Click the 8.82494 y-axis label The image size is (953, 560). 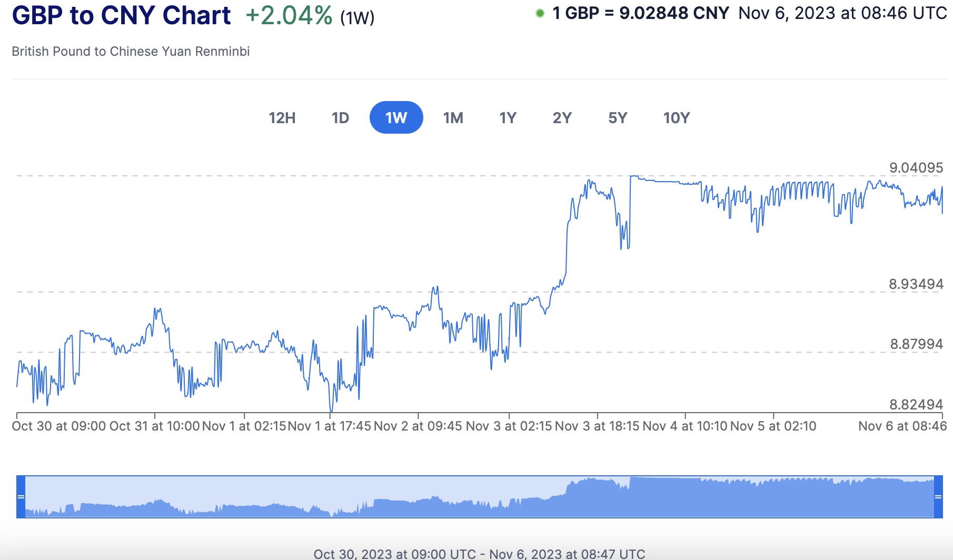point(916,405)
